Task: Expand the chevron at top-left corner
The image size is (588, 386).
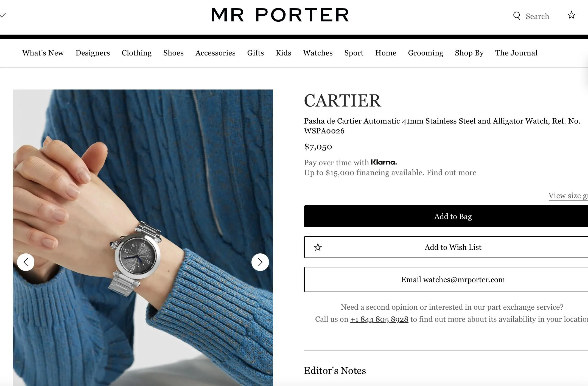Action: [x=3, y=15]
